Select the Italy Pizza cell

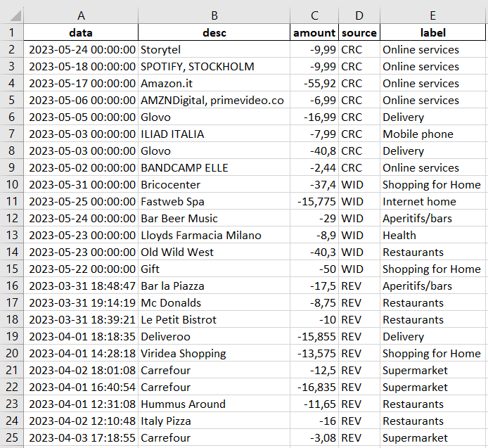[214, 421]
